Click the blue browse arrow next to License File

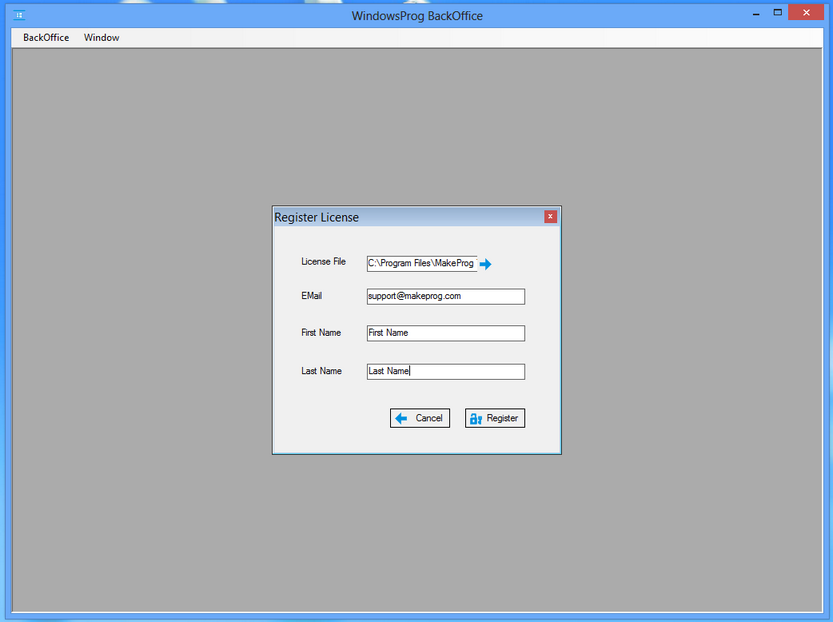pos(486,264)
